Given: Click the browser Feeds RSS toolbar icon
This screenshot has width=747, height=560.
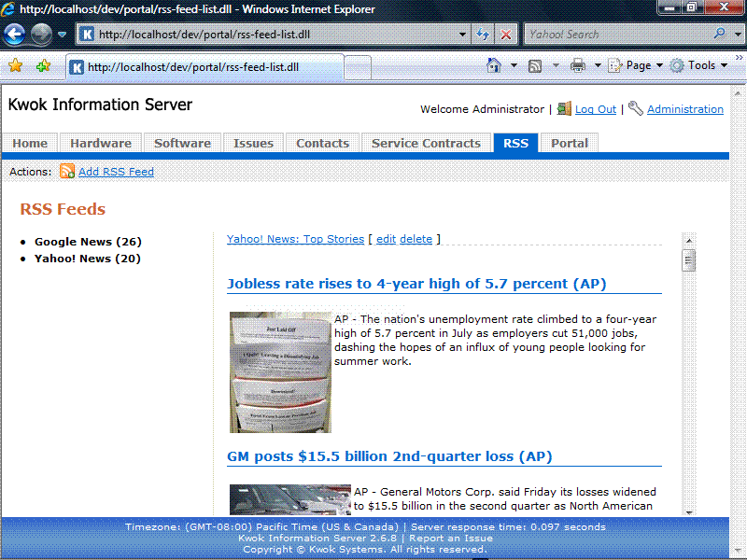Looking at the screenshot, I should tap(535, 65).
